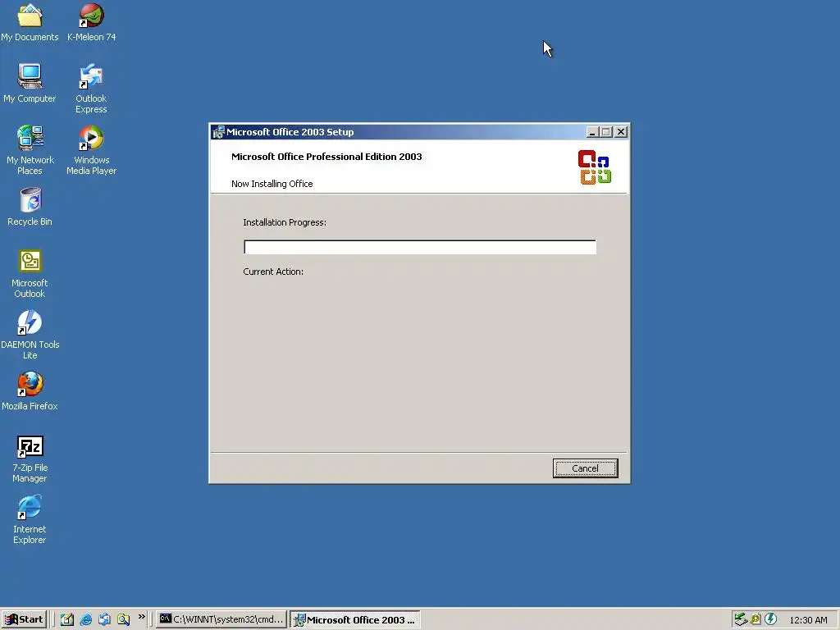Launch Outlook Express from quick launch bar

pos(104,619)
